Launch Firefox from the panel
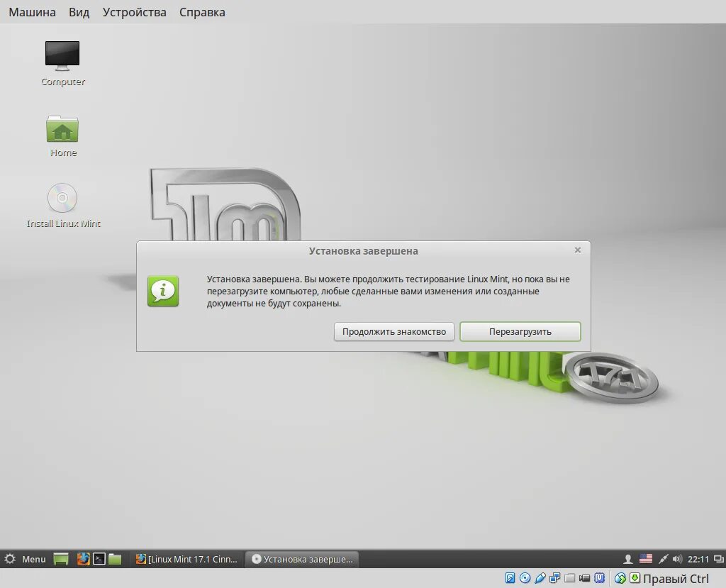The image size is (726, 588). tap(84, 559)
